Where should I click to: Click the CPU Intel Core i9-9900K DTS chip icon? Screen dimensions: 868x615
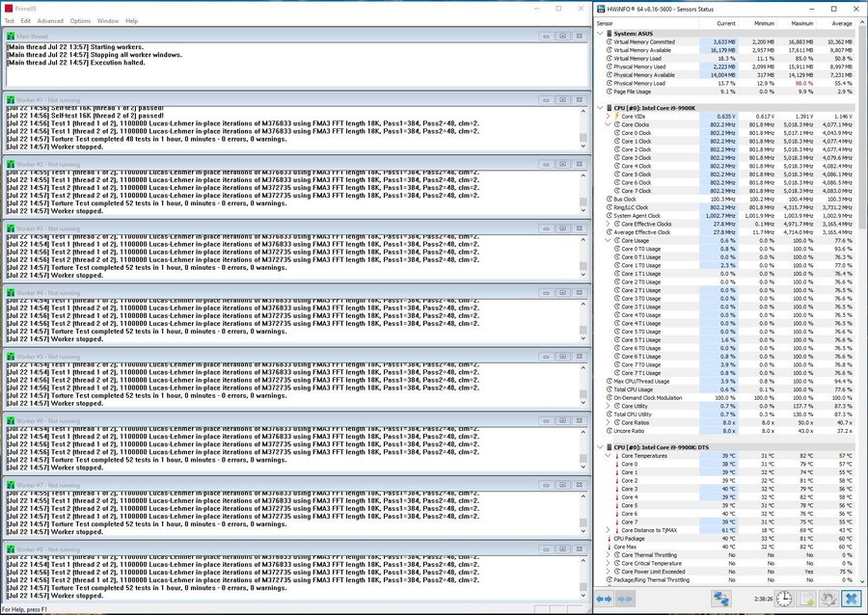pyautogui.click(x=610, y=447)
